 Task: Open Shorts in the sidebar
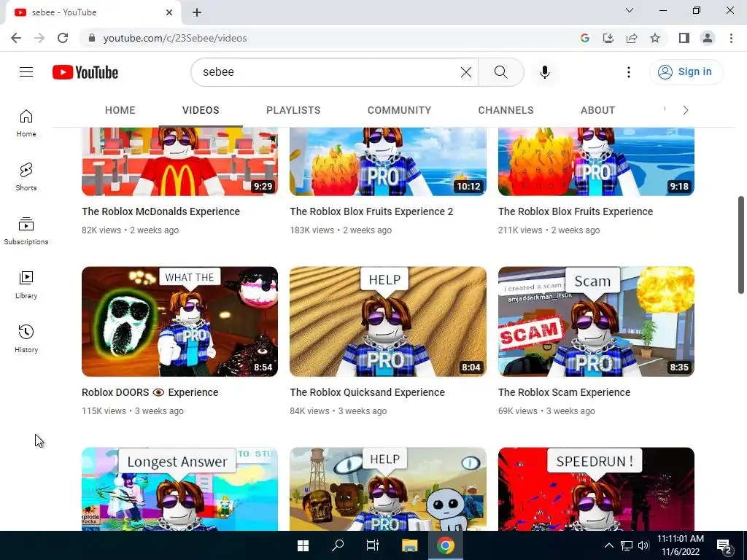pos(26,177)
